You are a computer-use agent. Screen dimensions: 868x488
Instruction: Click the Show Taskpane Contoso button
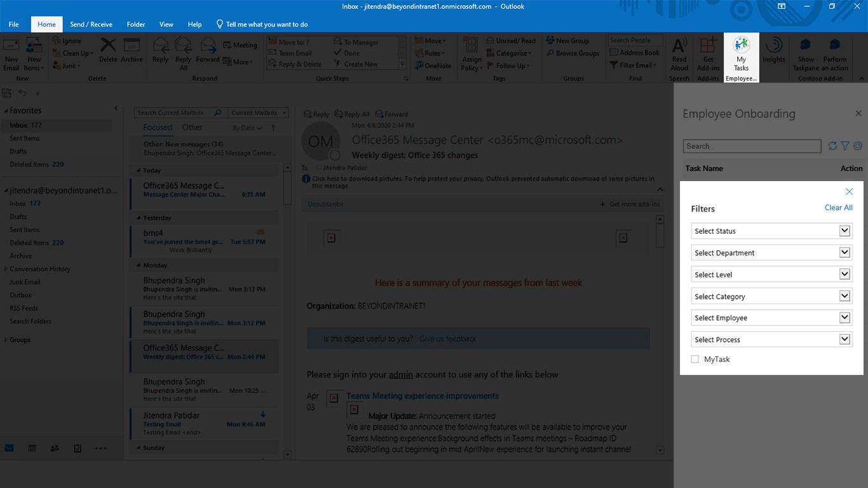(x=806, y=55)
